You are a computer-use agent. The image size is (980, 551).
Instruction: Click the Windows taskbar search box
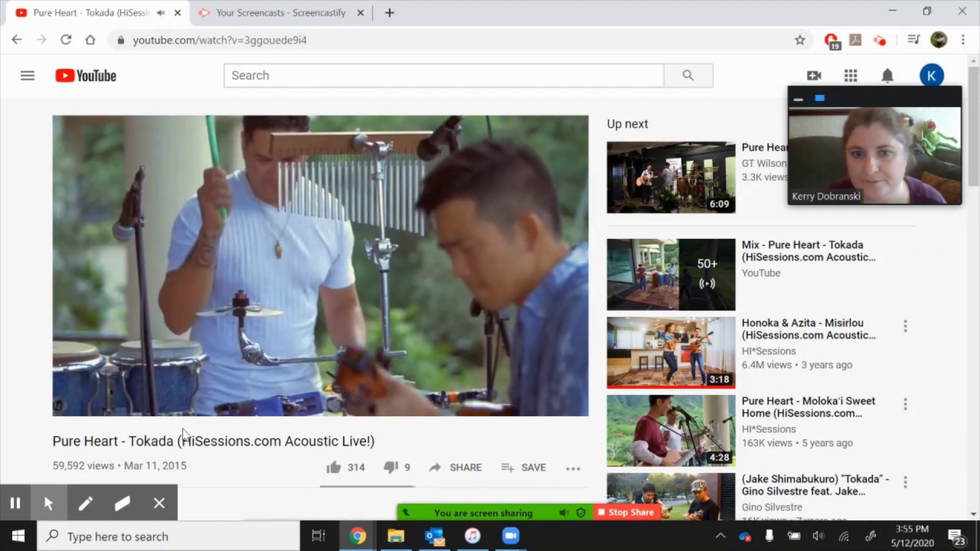pos(168,536)
